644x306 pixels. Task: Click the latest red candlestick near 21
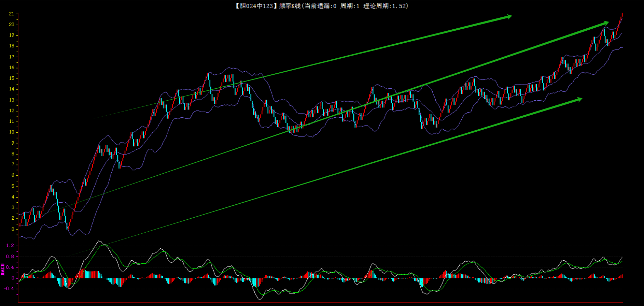click(x=622, y=15)
